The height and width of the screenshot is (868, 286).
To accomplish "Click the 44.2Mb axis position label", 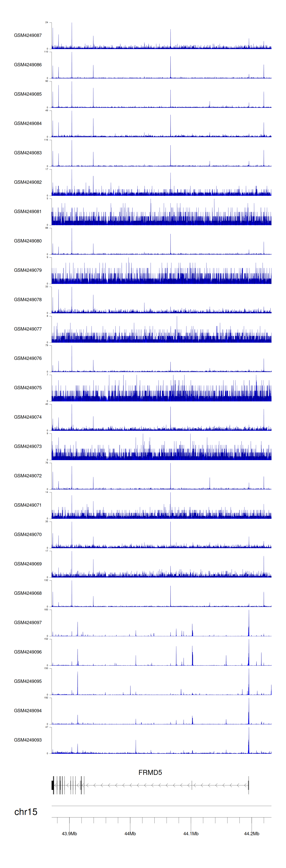I will (252, 833).
